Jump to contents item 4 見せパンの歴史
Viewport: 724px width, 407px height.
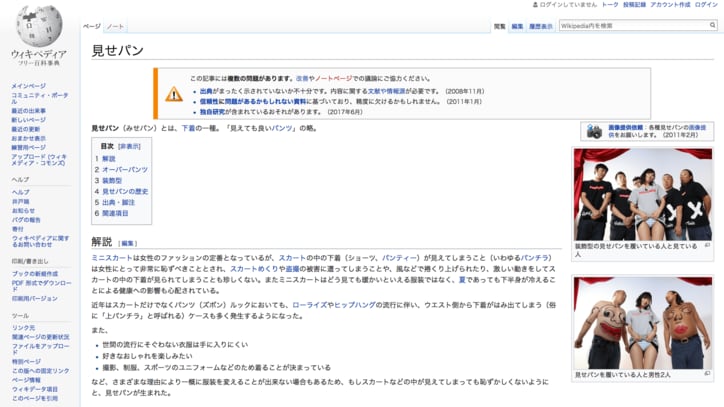click(x=125, y=191)
